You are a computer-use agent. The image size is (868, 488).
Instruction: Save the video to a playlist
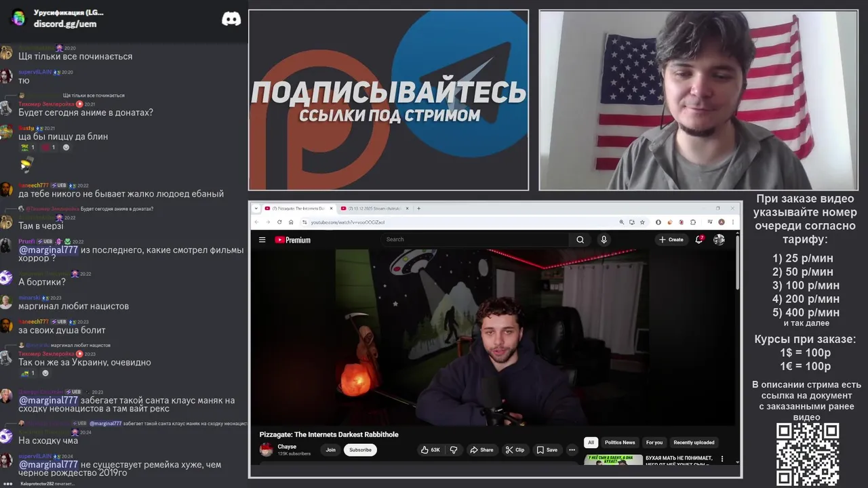547,450
